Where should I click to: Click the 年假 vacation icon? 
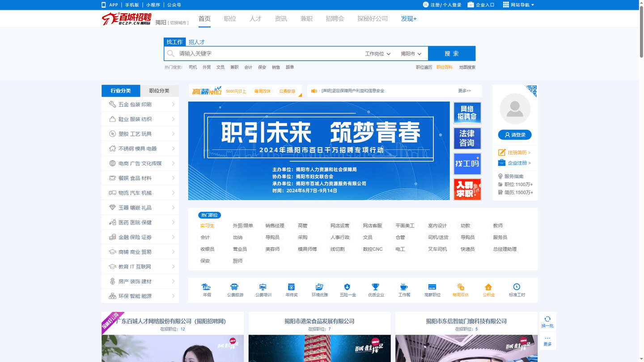point(206,287)
